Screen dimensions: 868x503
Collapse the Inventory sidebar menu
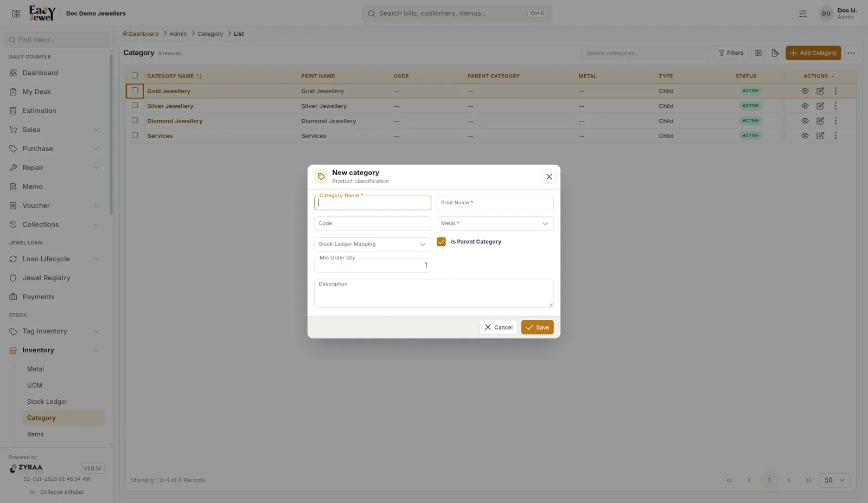(55, 350)
